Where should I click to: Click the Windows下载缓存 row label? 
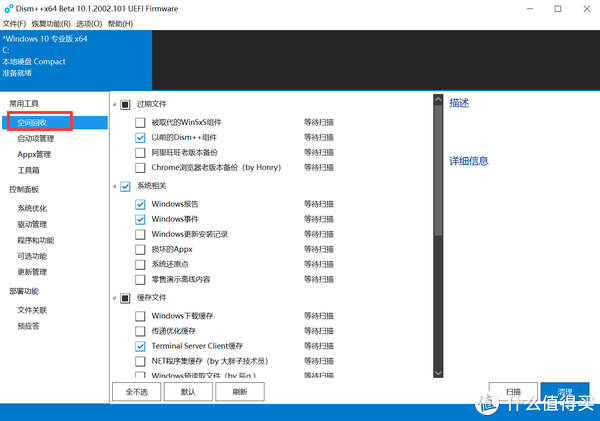pyautogui.click(x=182, y=316)
